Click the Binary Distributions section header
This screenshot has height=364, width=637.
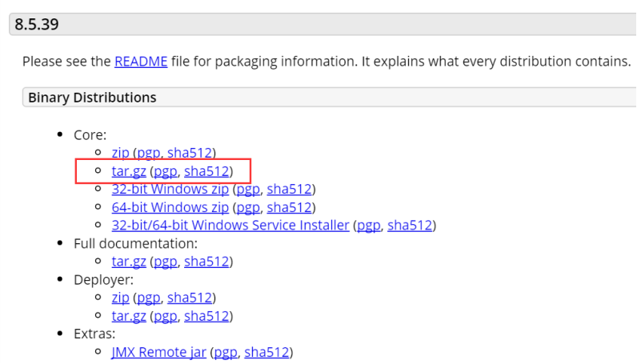(x=330, y=98)
